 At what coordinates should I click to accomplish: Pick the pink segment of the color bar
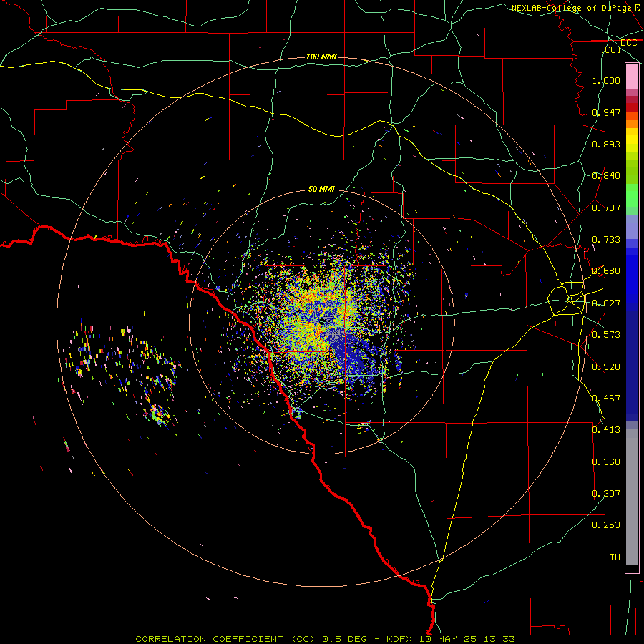[632, 77]
